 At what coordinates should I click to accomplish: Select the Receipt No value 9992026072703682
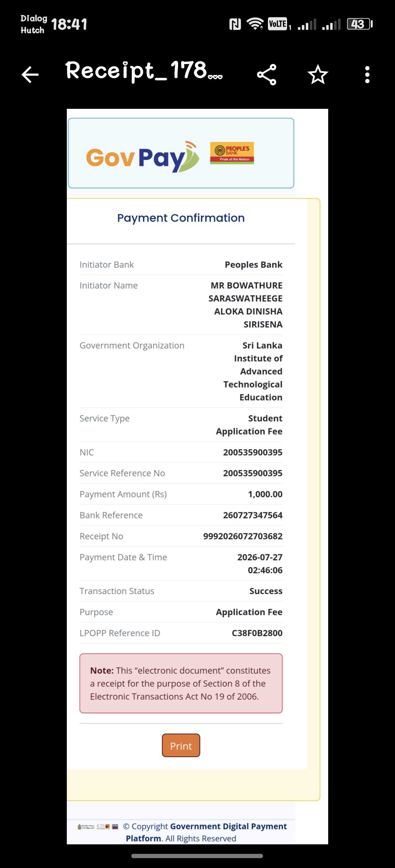point(243,536)
